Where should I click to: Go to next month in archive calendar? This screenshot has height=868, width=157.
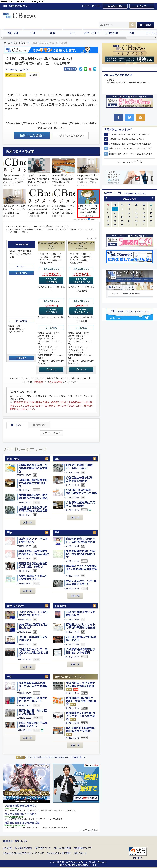point(152,198)
